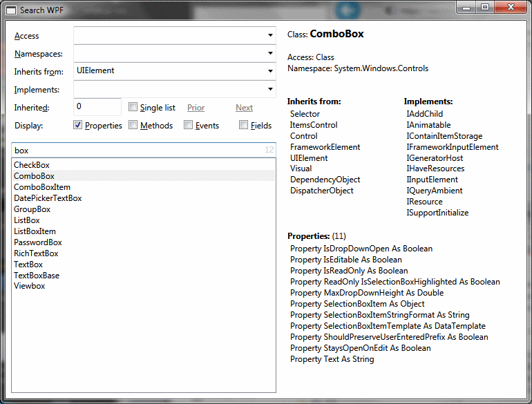This screenshot has height=404, width=532.
Task: Click Property ShouldPreserveUserEnteredPrefix As Boolean
Action: tap(389, 337)
